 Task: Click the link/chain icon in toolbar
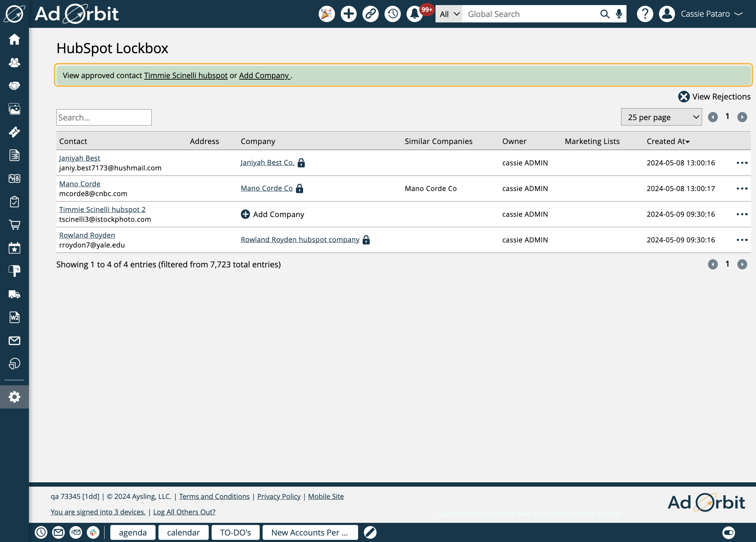tap(371, 14)
